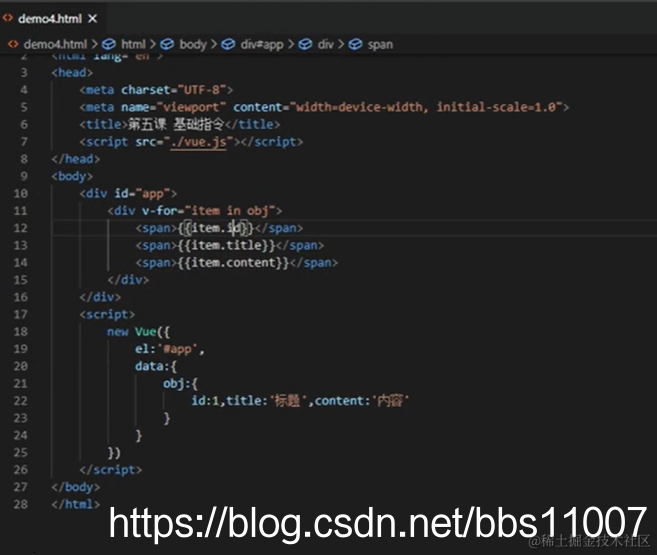Click the cube icon before span breadcrumb

click(x=355, y=44)
